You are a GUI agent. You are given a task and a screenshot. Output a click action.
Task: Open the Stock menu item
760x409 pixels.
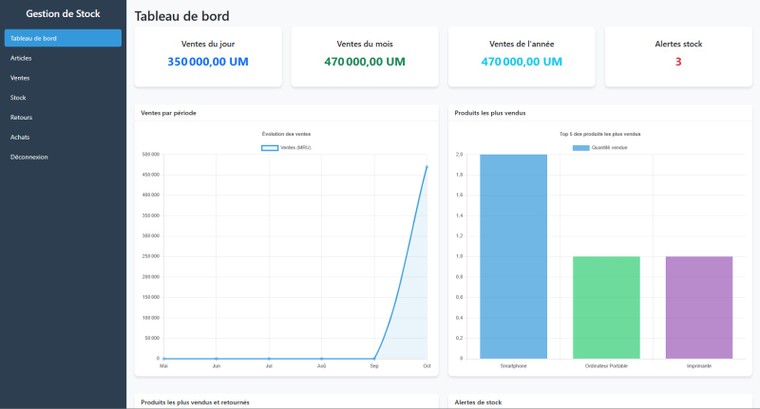coord(18,97)
